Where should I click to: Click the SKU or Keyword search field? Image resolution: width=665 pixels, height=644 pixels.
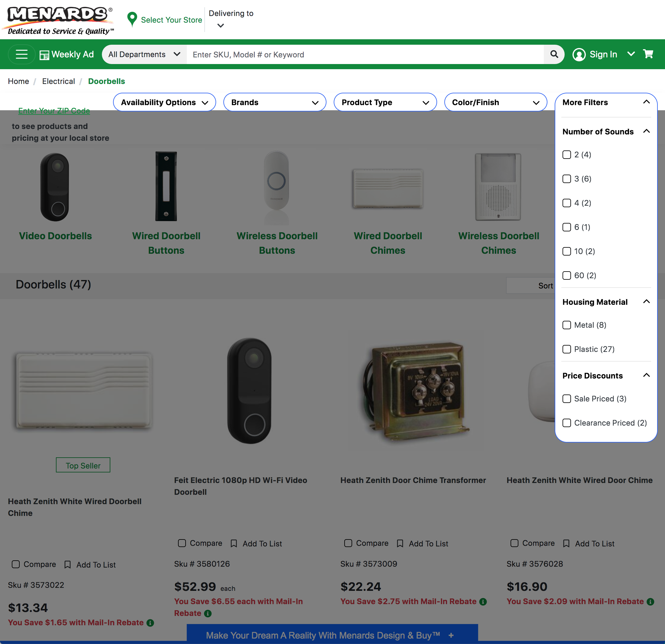tap(339, 54)
